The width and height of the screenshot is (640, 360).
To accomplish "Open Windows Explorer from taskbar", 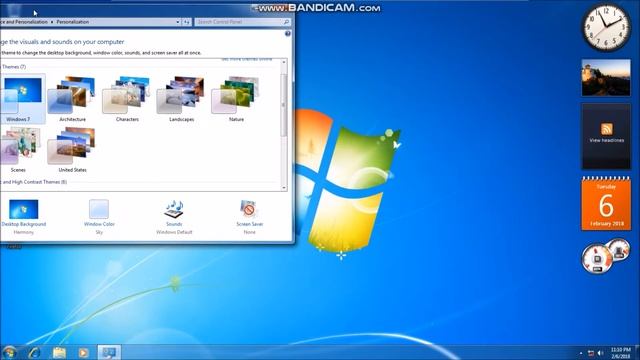I will point(59,352).
